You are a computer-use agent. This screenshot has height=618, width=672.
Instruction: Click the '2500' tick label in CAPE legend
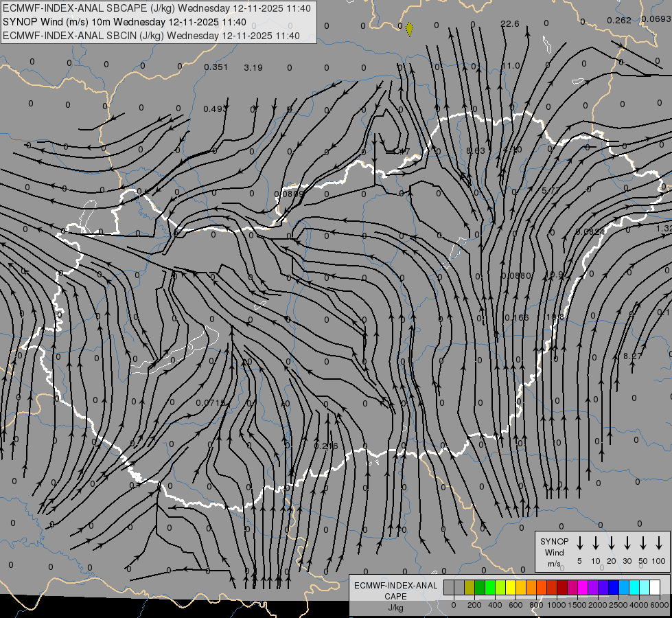click(x=618, y=605)
